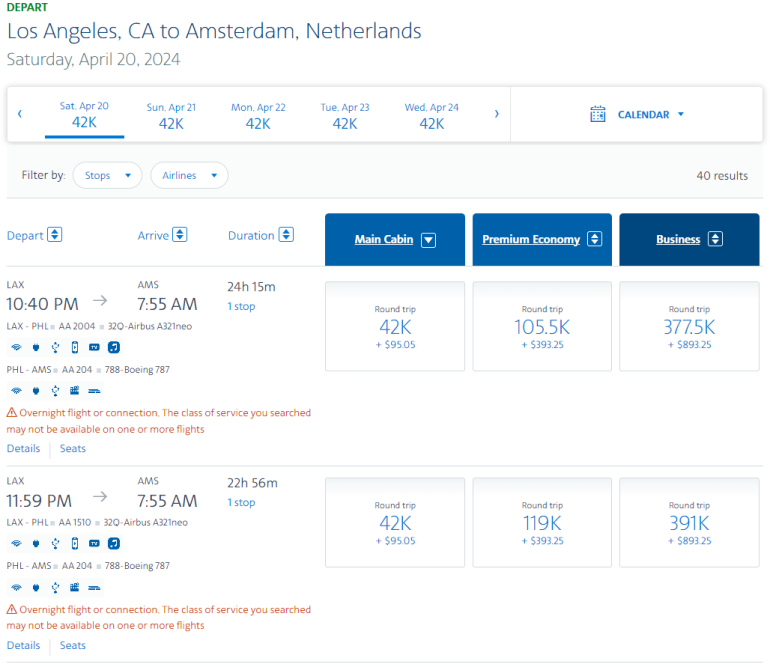Click the lie-flat seat icon, first flight

(x=95, y=391)
